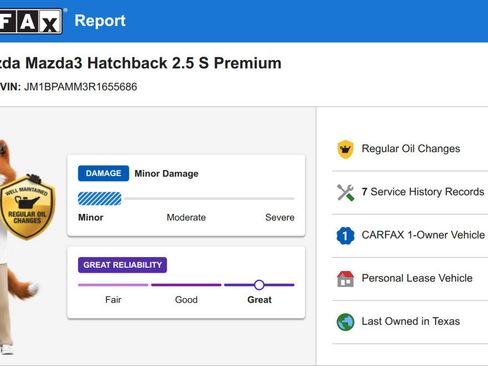Click the Report heading text
488x366 pixels.
tap(100, 21)
